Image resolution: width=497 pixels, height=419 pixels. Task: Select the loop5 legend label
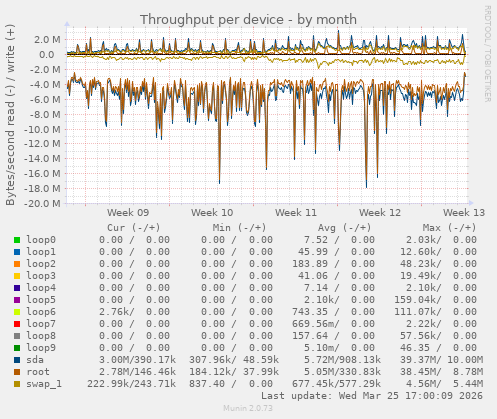[x=41, y=300]
